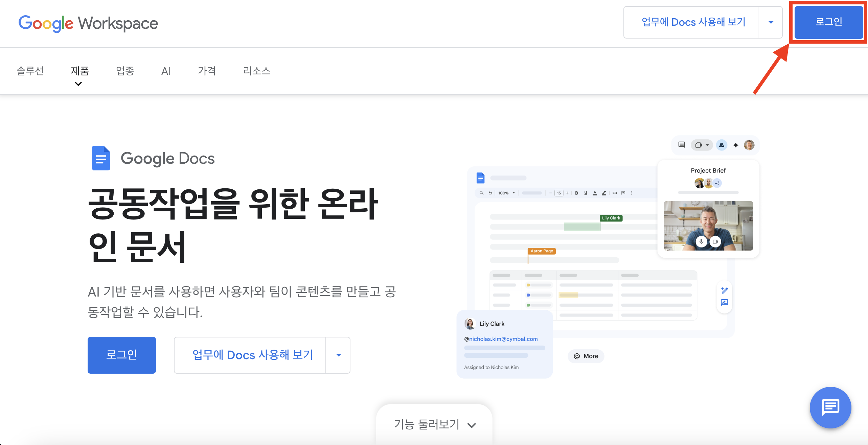Click the camera dropdown caret in illustration
The image size is (868, 445).
(x=707, y=145)
